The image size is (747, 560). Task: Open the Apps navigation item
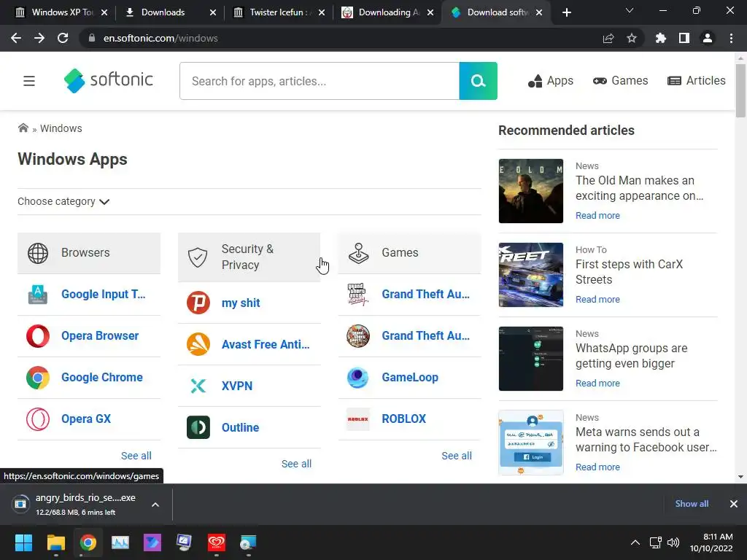pyautogui.click(x=551, y=81)
